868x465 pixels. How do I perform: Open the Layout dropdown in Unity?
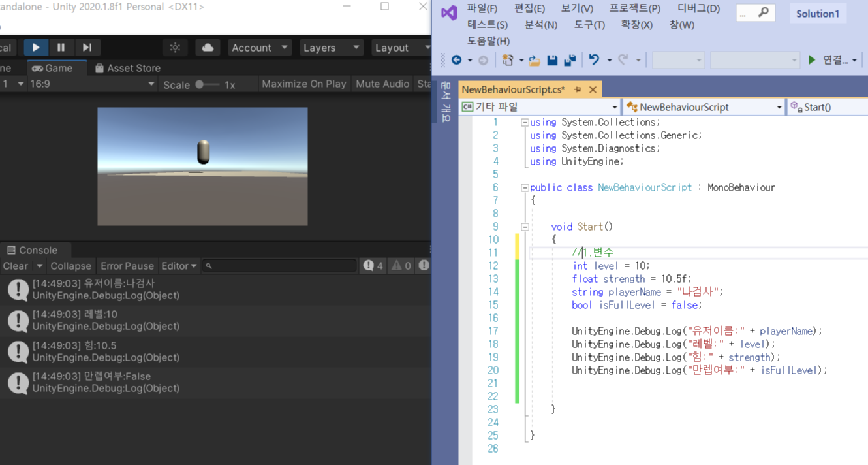coord(401,48)
